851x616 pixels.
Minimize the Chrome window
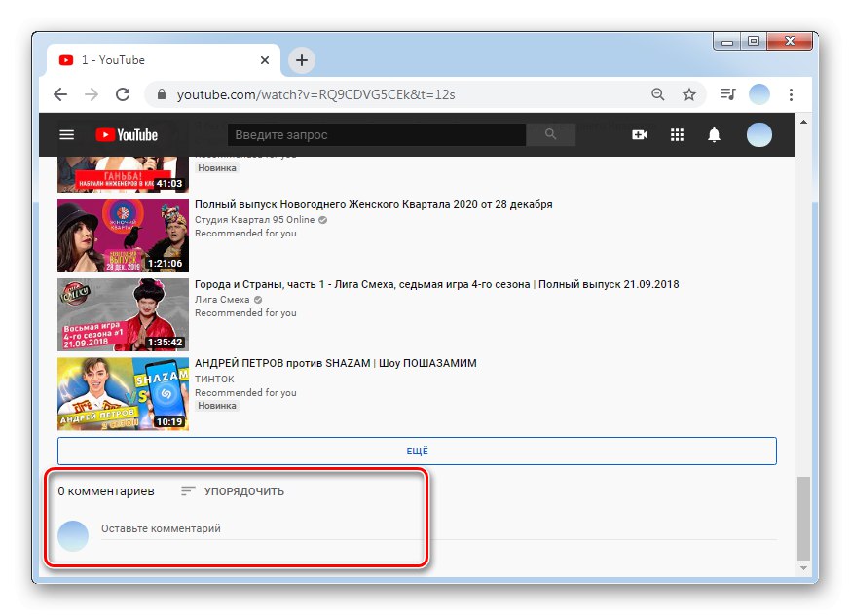[x=727, y=41]
